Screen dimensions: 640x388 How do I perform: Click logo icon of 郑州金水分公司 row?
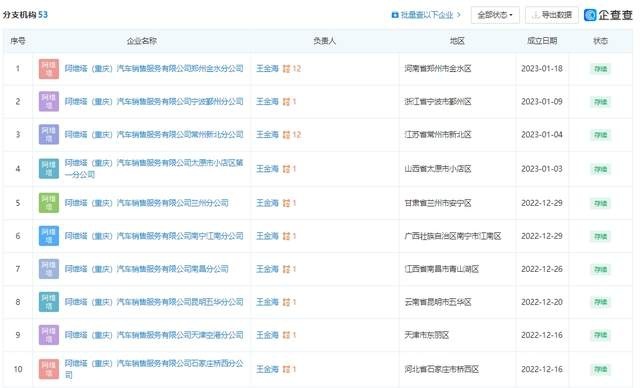[49, 69]
